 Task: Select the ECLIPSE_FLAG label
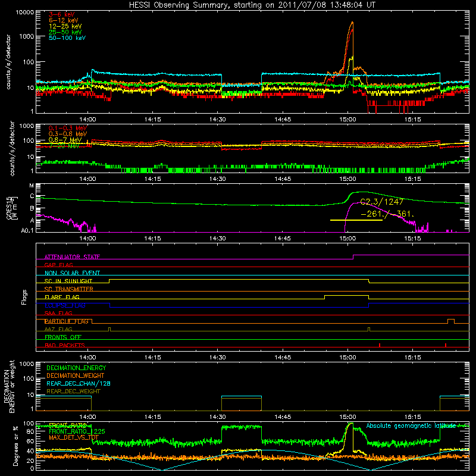click(x=65, y=305)
